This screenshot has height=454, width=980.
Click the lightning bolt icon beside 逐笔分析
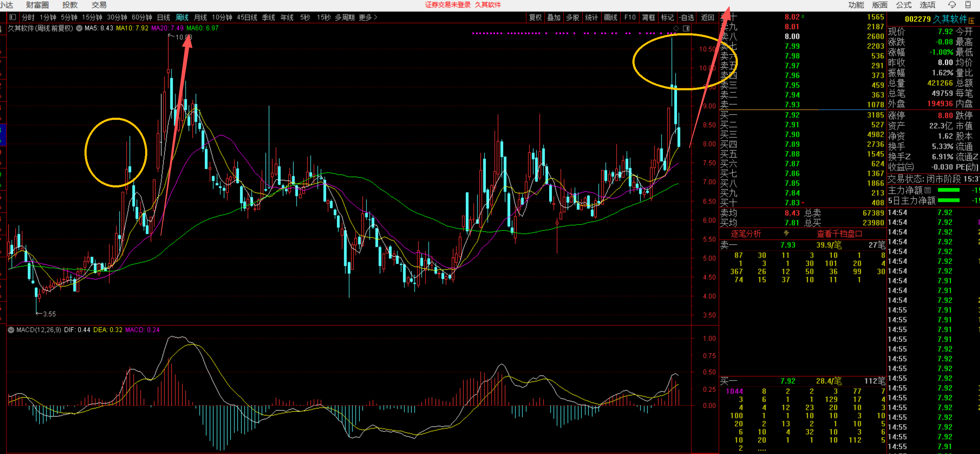[787, 233]
